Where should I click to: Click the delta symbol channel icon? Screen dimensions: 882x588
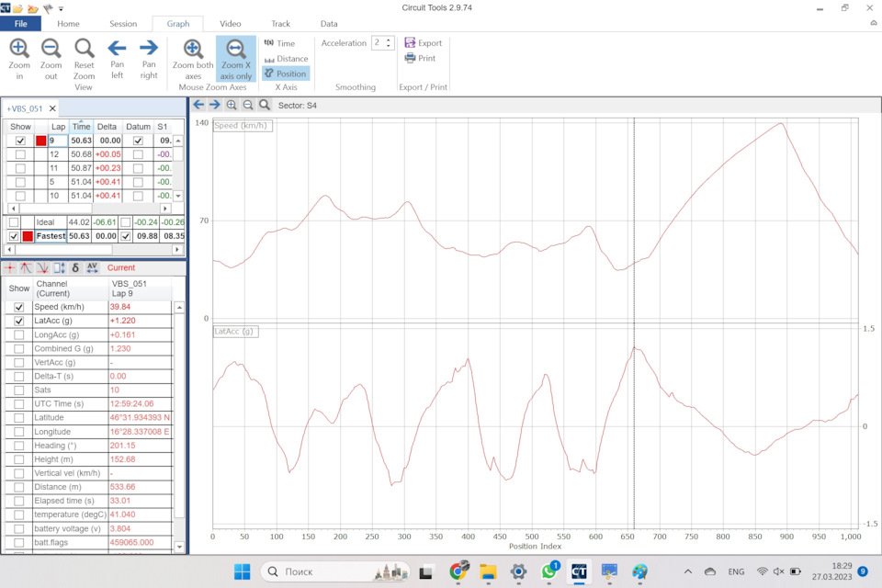coord(75,268)
